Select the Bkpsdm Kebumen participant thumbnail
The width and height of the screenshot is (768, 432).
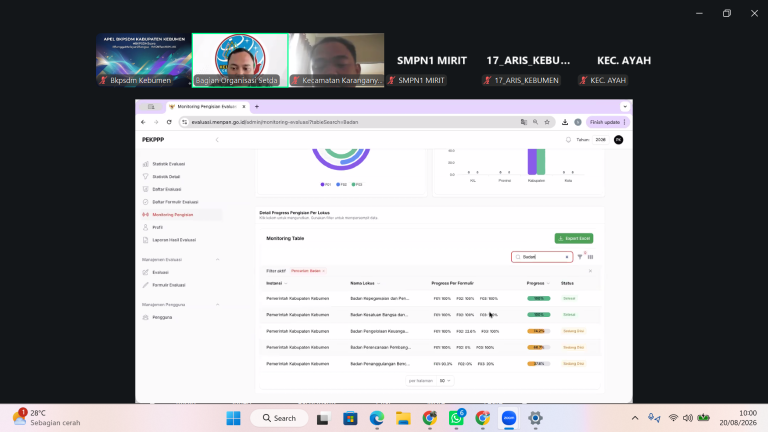[x=144, y=60]
